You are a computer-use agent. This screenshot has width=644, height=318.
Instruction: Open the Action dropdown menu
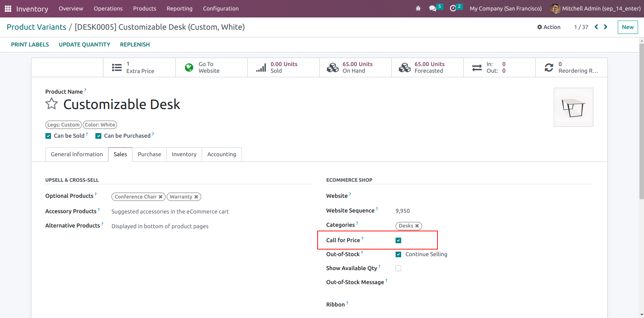[x=549, y=27]
